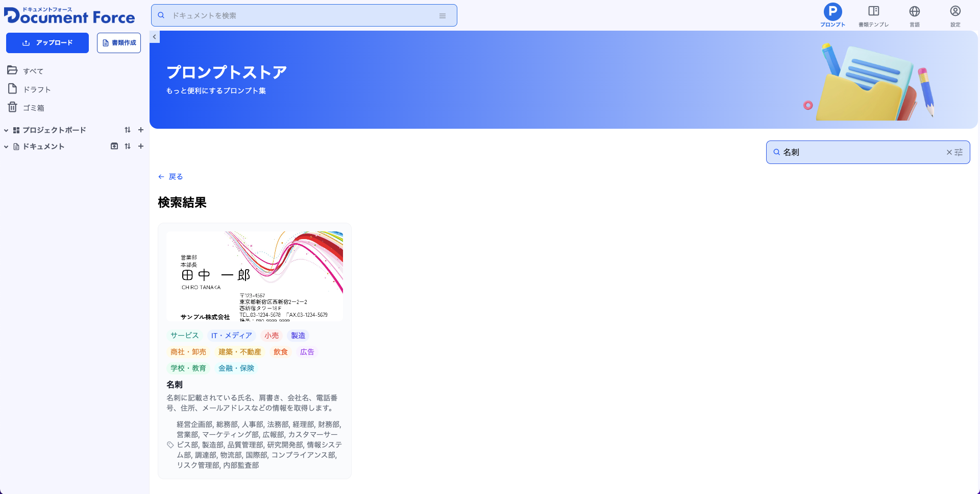
Task: Click the アップロード upload button
Action: tap(47, 43)
